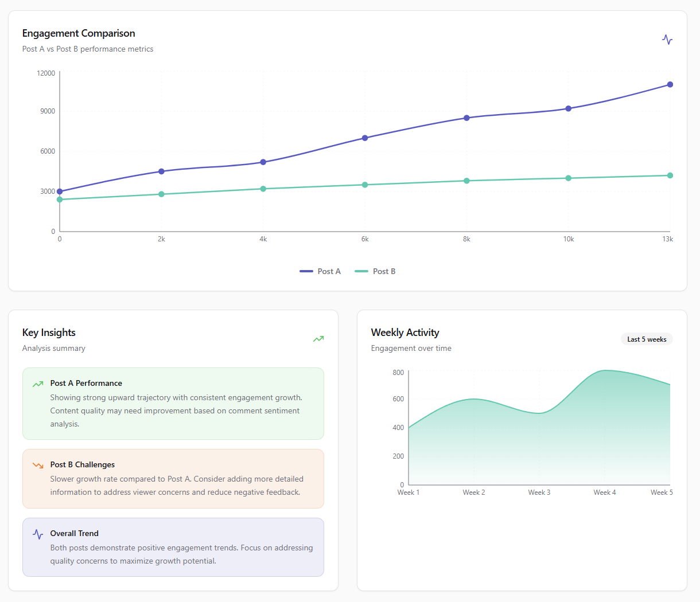
Task: Click the green trending-up icon beside Key Insights
Action: point(318,339)
